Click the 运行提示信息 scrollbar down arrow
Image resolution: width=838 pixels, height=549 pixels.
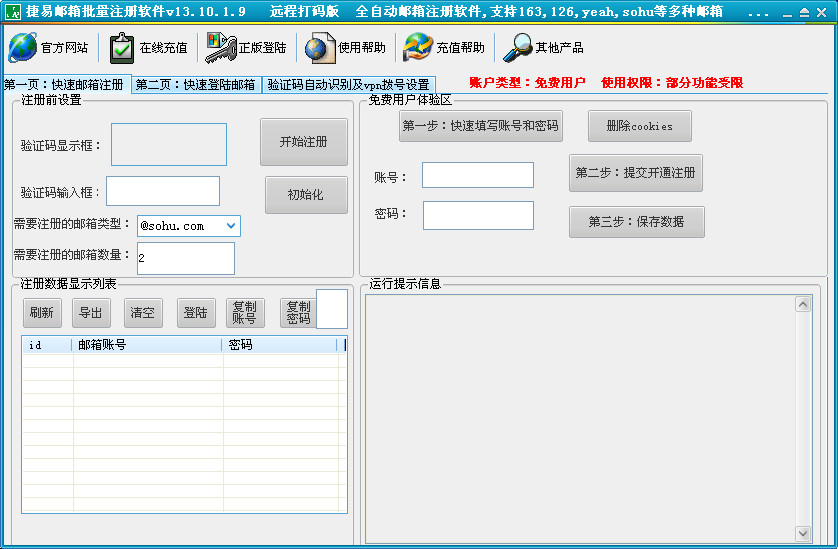(x=803, y=533)
